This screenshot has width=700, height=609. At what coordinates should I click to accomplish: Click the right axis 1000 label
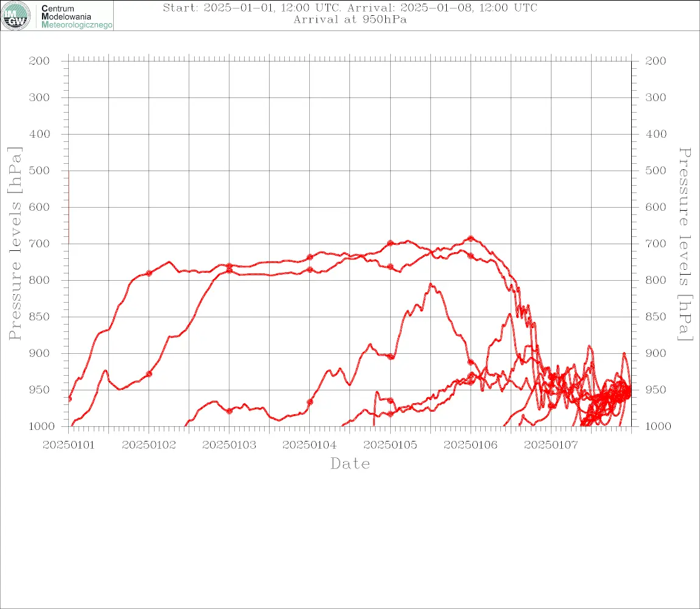pyautogui.click(x=658, y=426)
